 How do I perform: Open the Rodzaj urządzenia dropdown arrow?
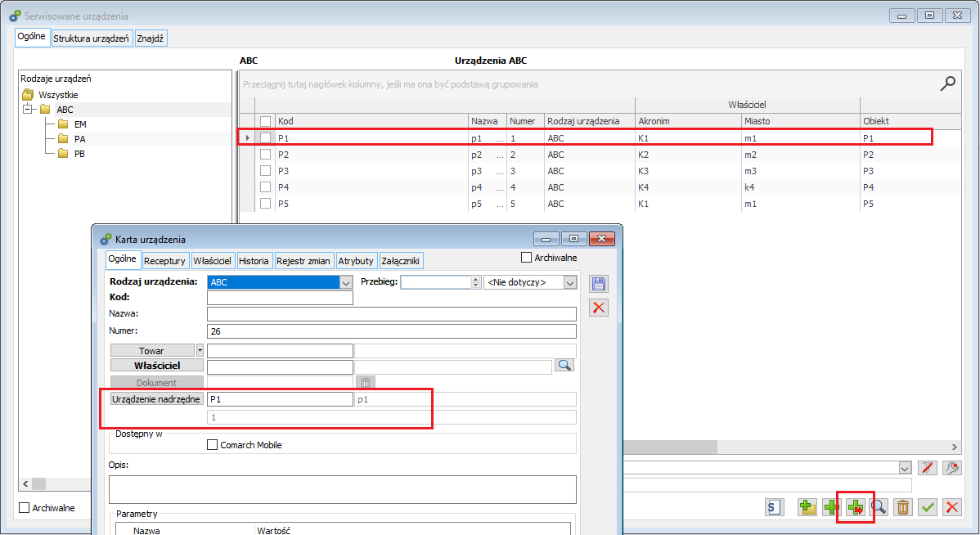[346, 282]
